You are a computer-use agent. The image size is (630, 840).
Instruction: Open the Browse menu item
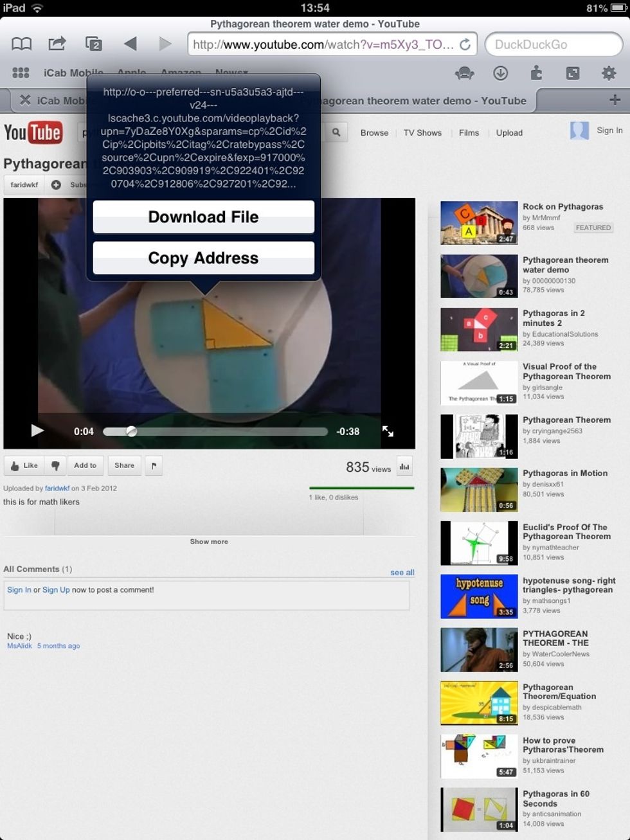tap(374, 133)
